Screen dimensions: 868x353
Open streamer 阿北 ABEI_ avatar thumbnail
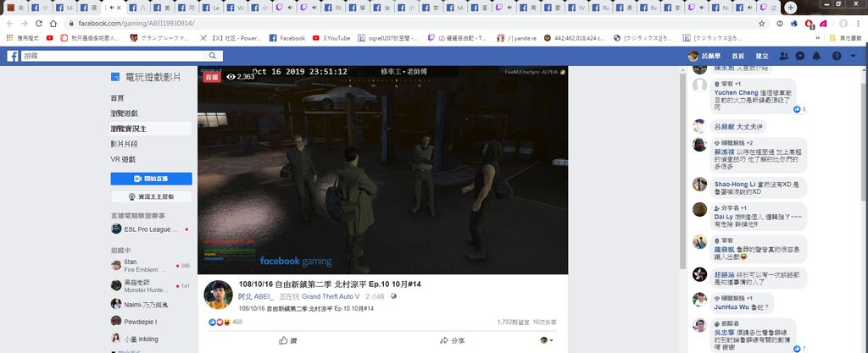coord(218,295)
